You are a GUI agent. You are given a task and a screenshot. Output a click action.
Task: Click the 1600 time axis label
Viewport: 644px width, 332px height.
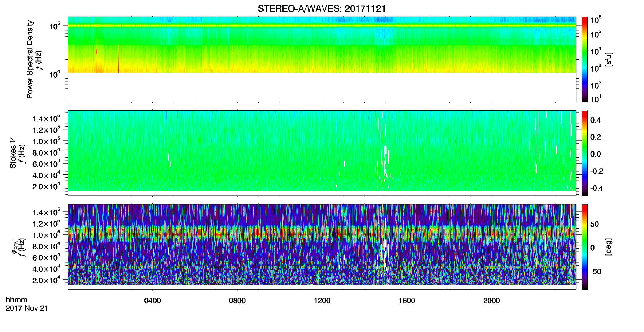[407, 301]
